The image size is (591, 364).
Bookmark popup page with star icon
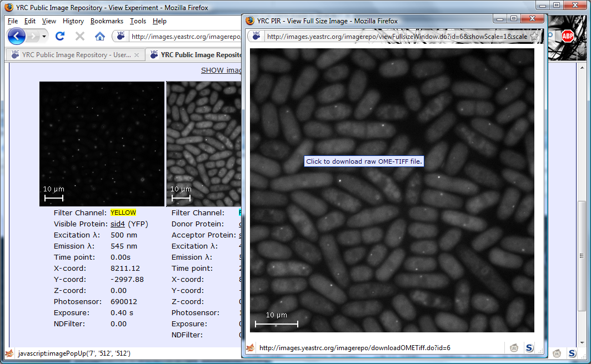534,37
